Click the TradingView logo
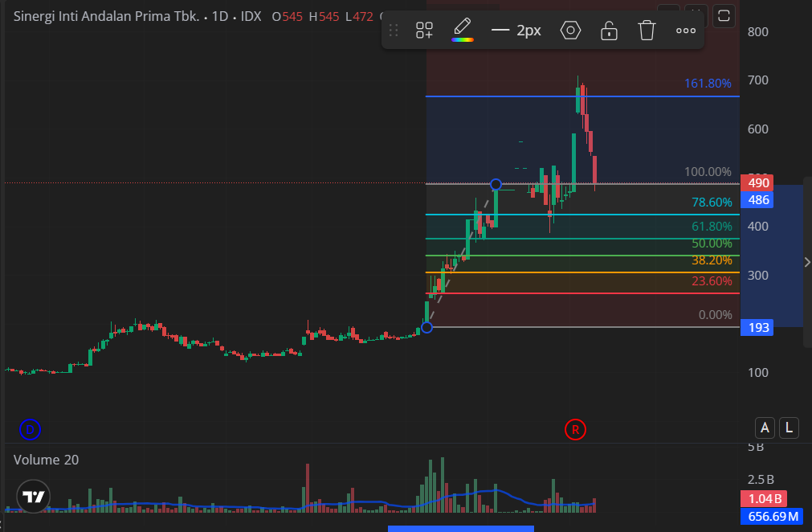This screenshot has height=532, width=812. tap(34, 497)
